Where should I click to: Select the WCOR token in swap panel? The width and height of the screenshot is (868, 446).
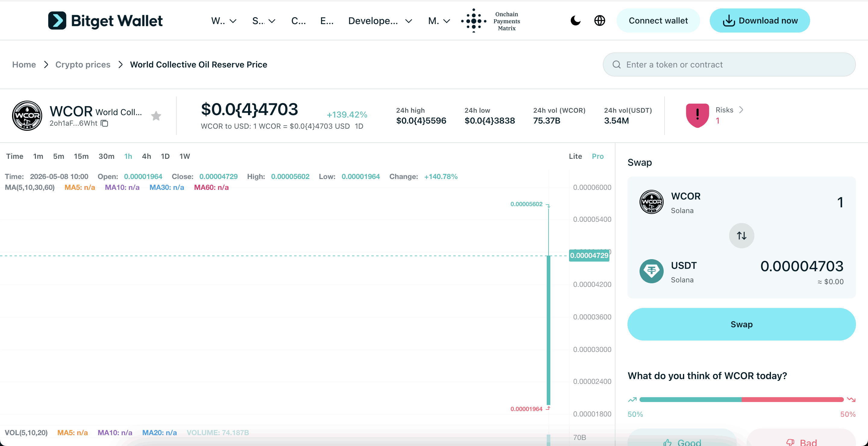click(x=670, y=202)
